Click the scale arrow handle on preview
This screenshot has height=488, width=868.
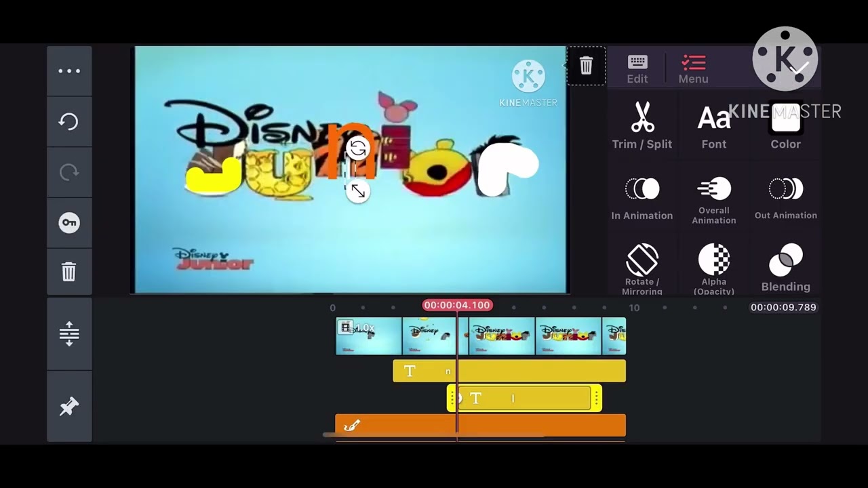point(357,192)
